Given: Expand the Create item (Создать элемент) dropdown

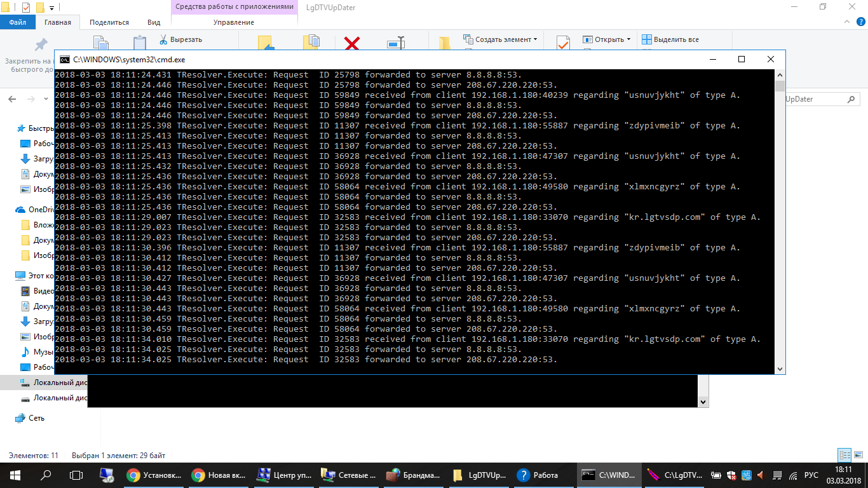Looking at the screenshot, I should 535,39.
